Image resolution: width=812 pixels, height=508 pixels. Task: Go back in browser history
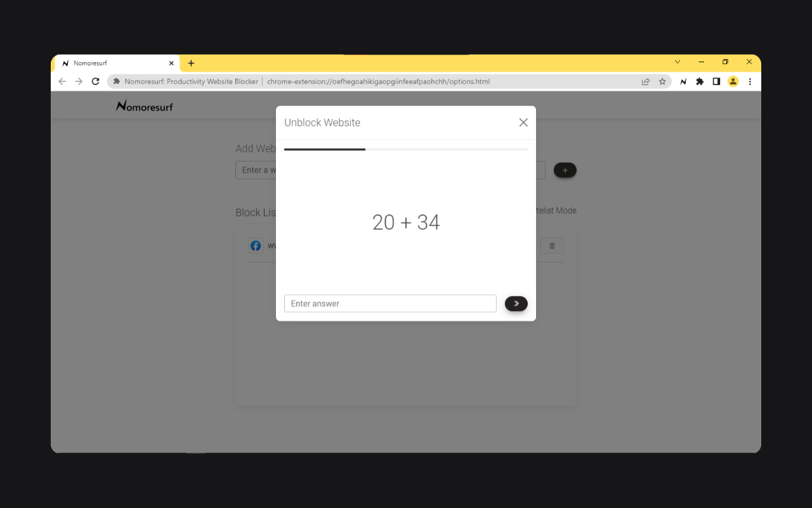point(62,81)
